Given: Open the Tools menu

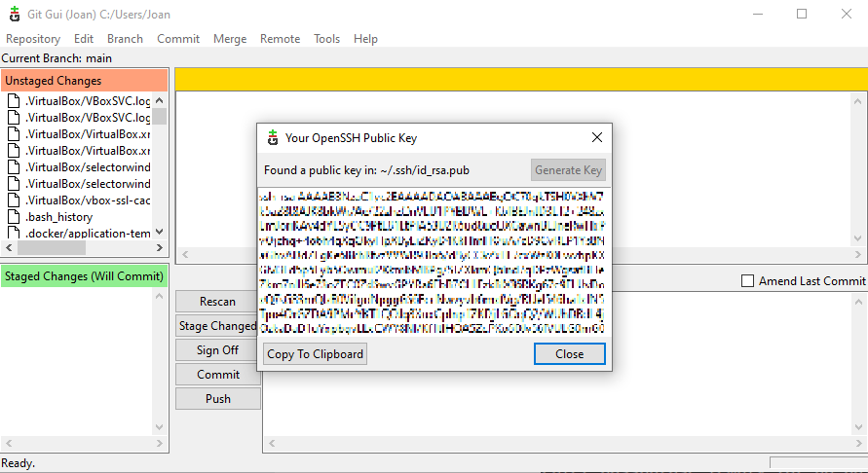Looking at the screenshot, I should pyautogui.click(x=326, y=39).
